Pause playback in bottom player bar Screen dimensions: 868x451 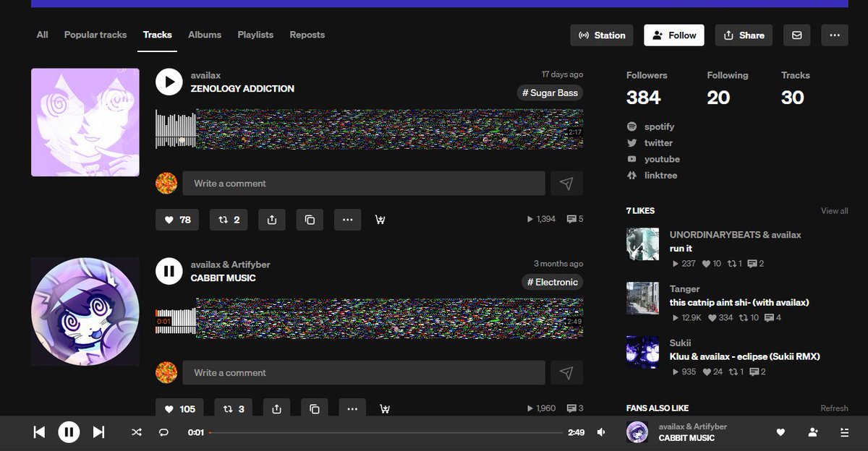pos(69,432)
